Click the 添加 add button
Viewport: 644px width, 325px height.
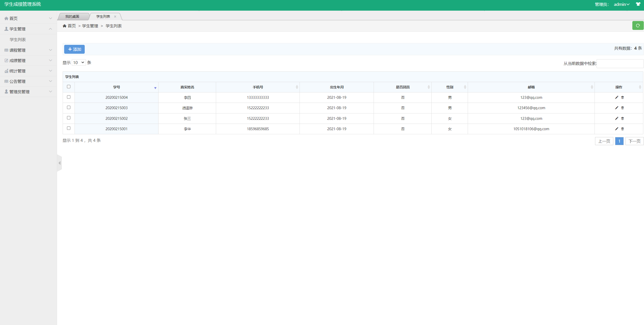point(74,49)
